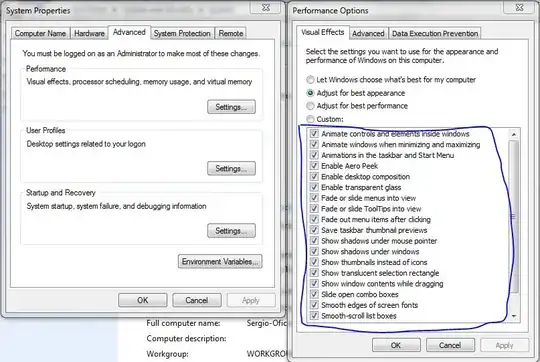Uncheck Smooth edges of screen fonts
This screenshot has width=540, height=362.
314,304
